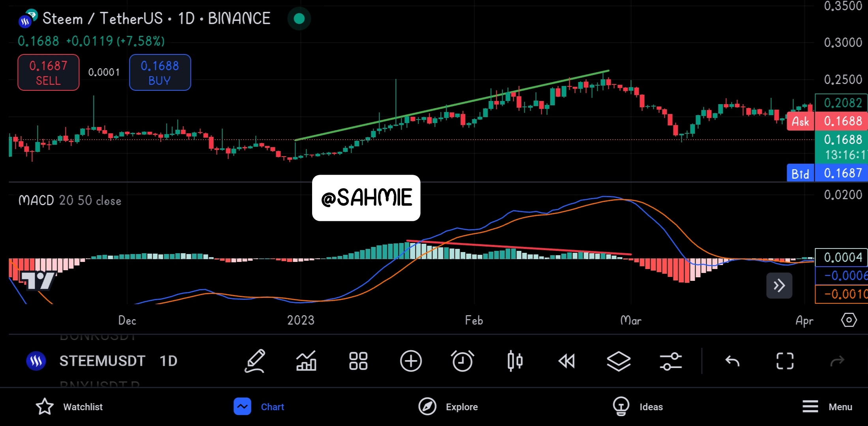Toggle fullscreen chart mode
This screenshot has width=868, height=426.
(785, 361)
